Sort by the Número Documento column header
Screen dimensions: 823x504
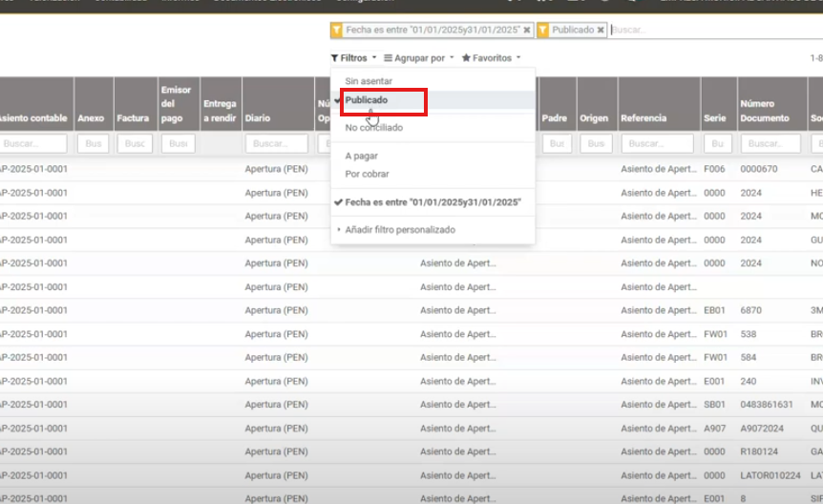coord(764,111)
